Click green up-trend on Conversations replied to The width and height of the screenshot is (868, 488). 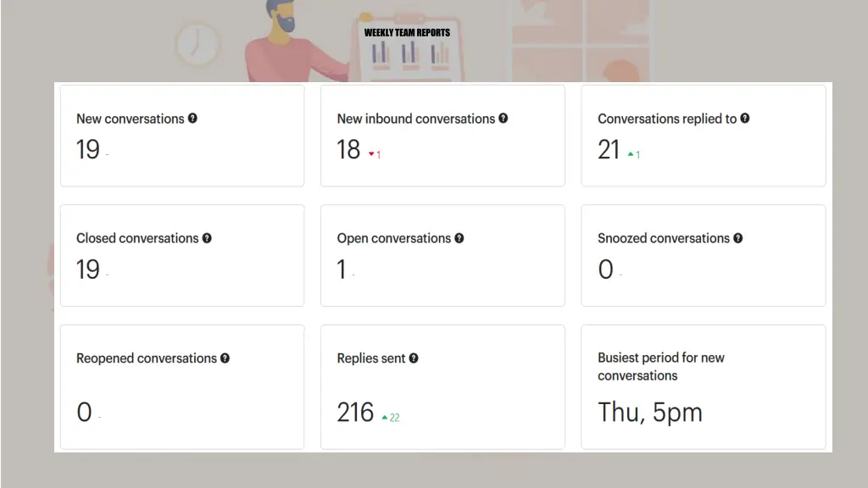click(x=633, y=154)
